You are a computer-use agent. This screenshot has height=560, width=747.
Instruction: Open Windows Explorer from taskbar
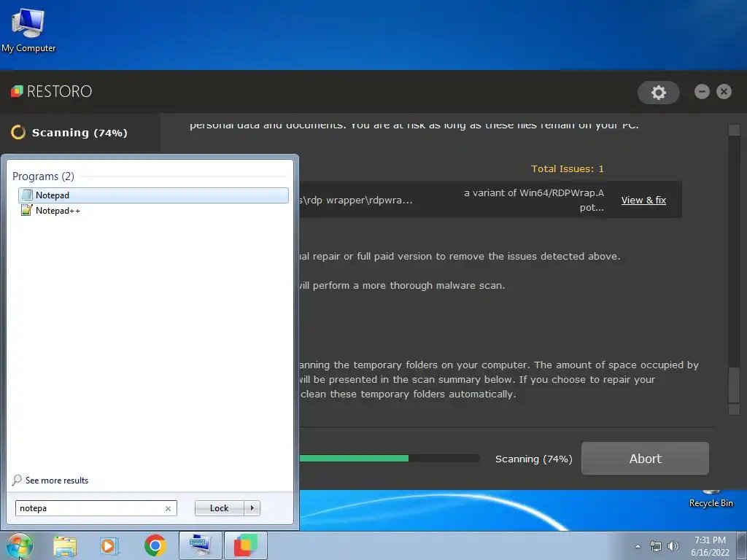click(x=65, y=545)
